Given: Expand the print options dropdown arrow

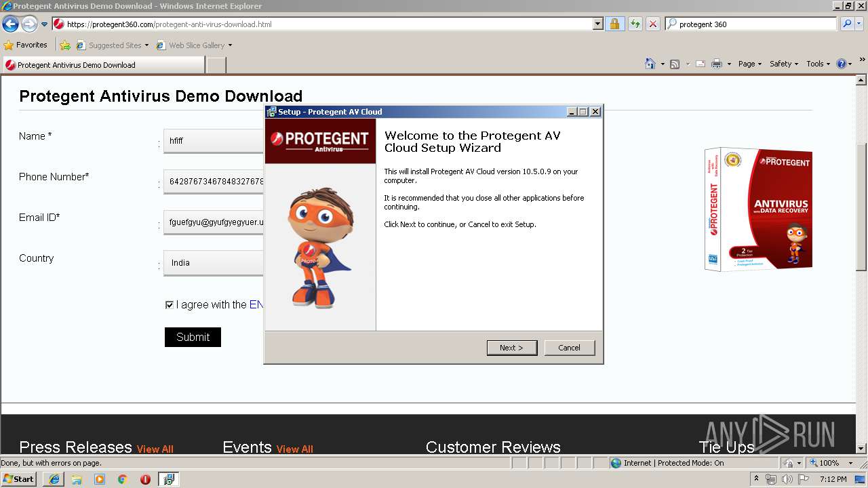Looking at the screenshot, I should tap(729, 64).
